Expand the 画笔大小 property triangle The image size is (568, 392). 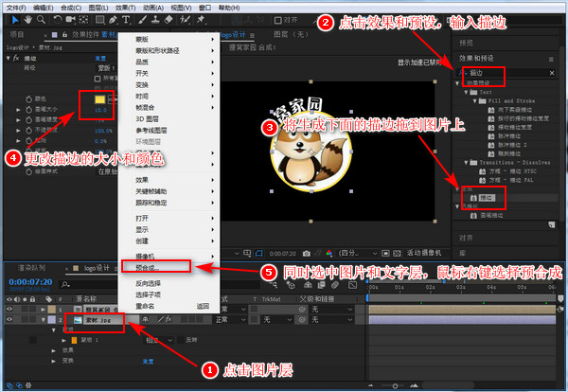click(x=18, y=110)
